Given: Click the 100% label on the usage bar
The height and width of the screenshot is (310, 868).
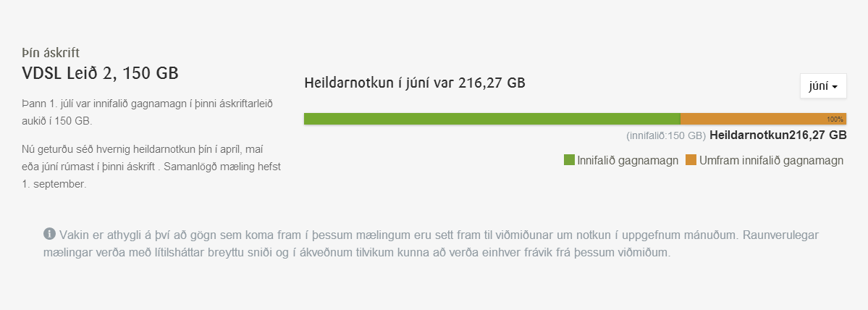Looking at the screenshot, I should click(x=835, y=119).
